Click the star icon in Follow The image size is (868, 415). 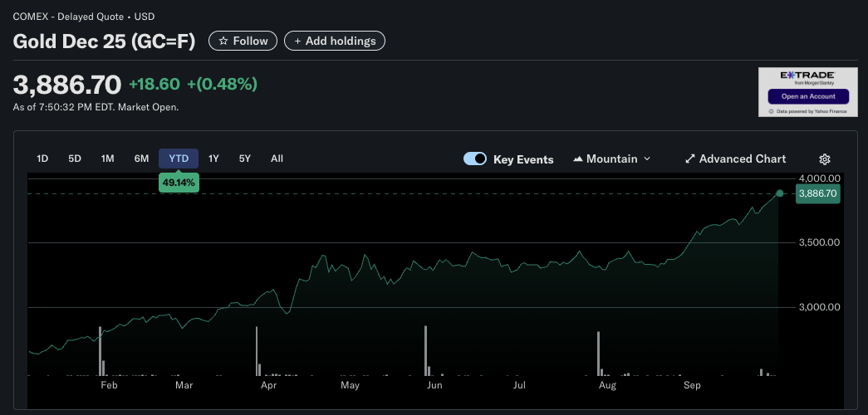pyautogui.click(x=223, y=41)
